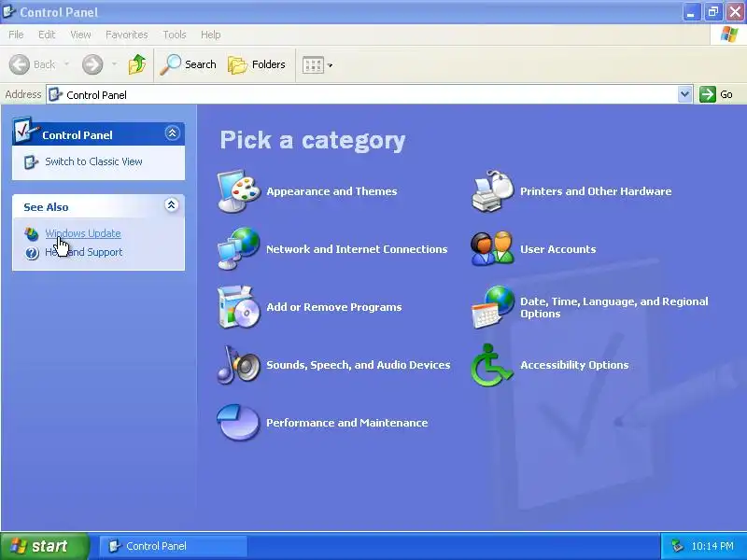Open the Appearance and Themes palette icon
Screen dimensions: 747x560
[x=239, y=191]
